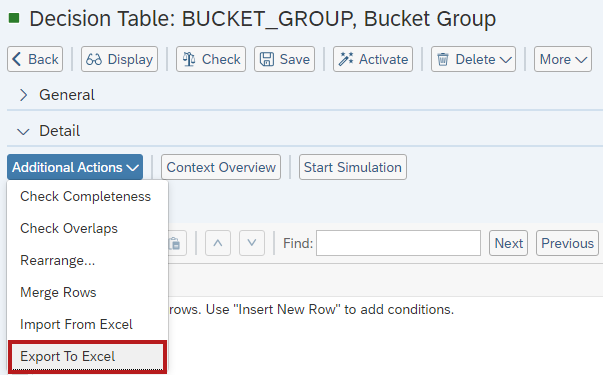The height and width of the screenshot is (375, 603).
Task: Click the Back arrow button
Action: coord(35,59)
